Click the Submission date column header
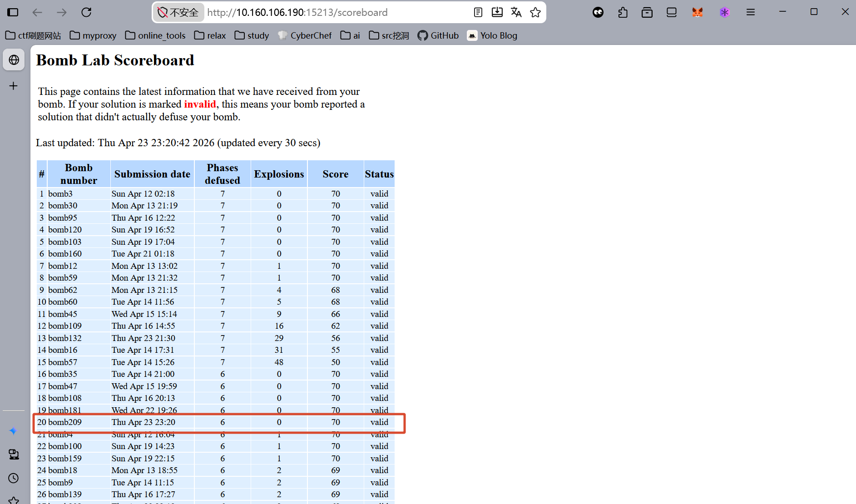The image size is (856, 504). (152, 174)
